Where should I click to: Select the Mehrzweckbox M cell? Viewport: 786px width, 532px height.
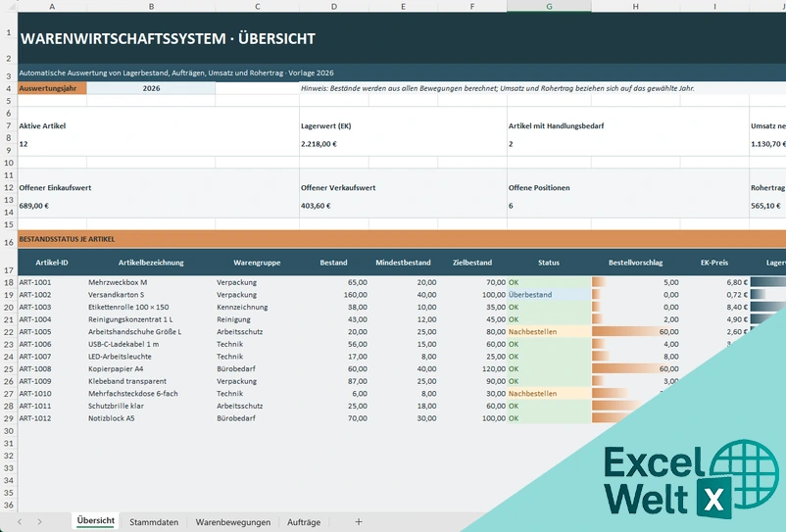[151, 282]
